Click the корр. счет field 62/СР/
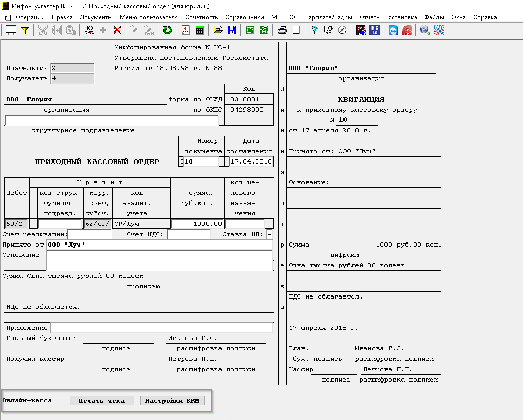523x420 pixels. (x=98, y=224)
